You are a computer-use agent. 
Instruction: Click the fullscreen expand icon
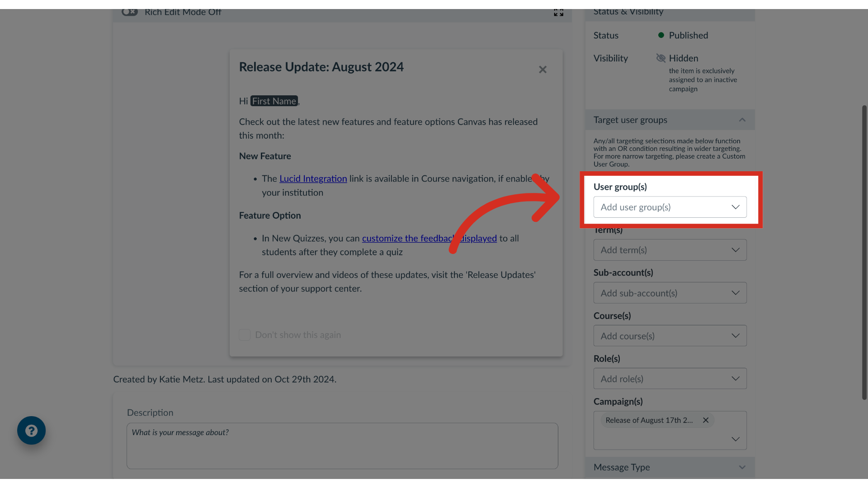click(x=559, y=13)
